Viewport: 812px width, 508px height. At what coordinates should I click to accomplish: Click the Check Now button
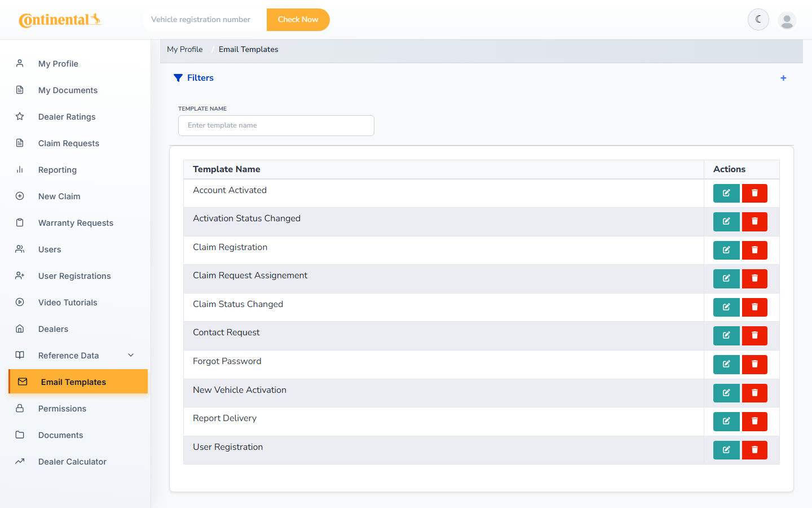(x=298, y=20)
